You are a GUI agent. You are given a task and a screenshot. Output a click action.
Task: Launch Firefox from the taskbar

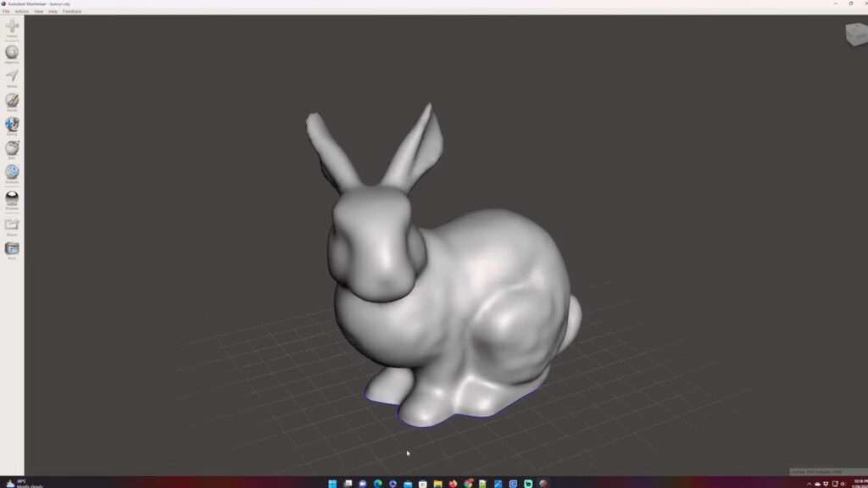tap(453, 484)
